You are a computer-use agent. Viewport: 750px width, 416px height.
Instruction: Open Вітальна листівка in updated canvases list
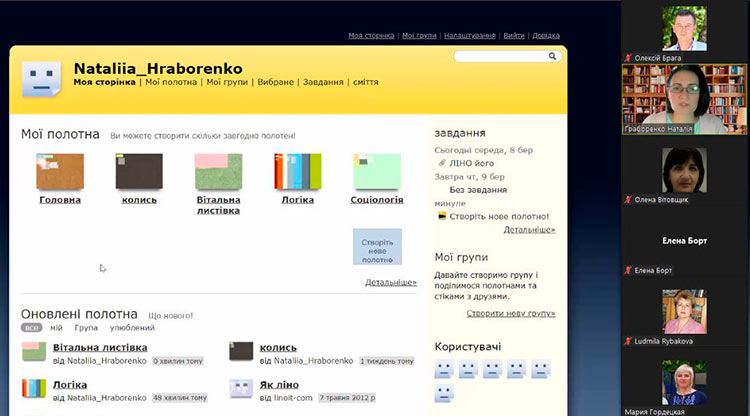tap(100, 348)
